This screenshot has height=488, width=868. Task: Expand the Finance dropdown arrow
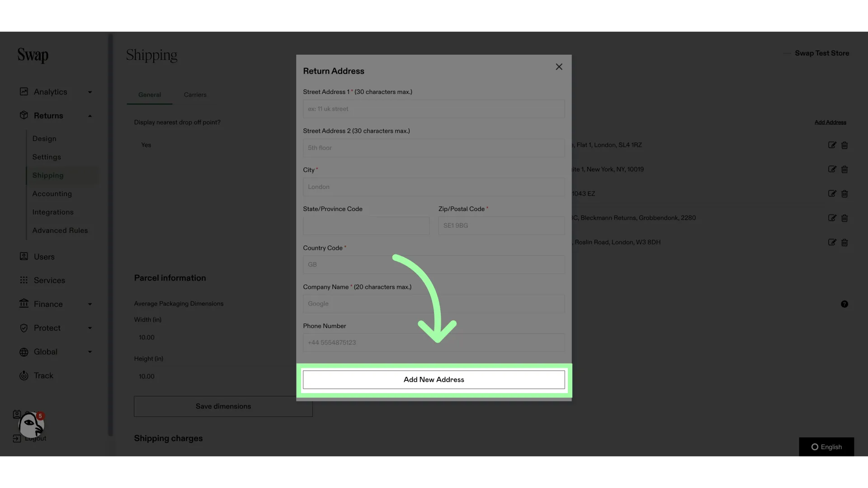coord(90,305)
